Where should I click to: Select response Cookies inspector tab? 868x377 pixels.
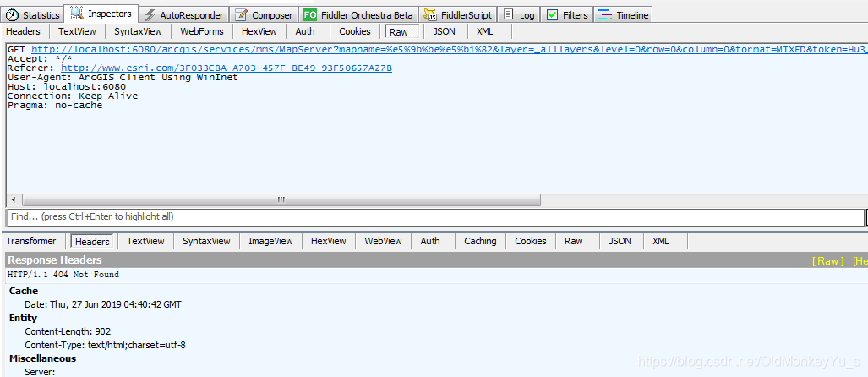pyautogui.click(x=531, y=241)
